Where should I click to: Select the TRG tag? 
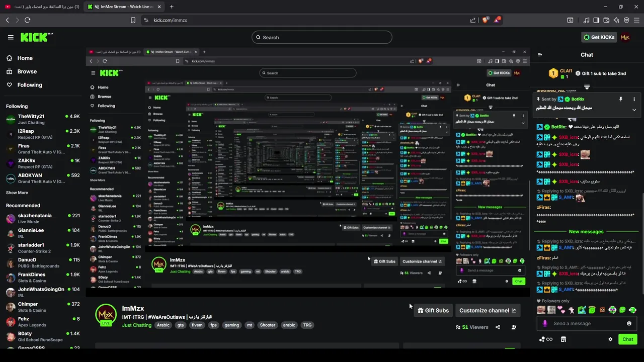click(307, 325)
